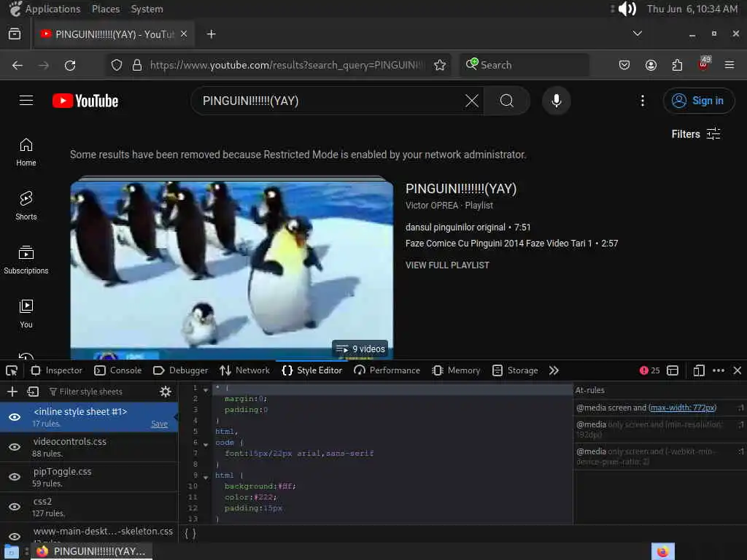Click the YouTube search magnifier button
The image size is (747, 560).
click(507, 101)
